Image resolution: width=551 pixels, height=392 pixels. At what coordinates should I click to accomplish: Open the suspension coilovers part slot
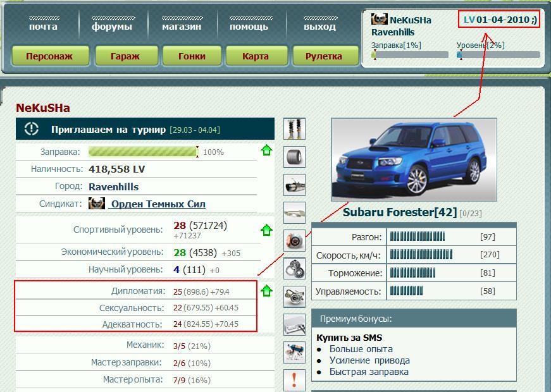[x=294, y=129]
